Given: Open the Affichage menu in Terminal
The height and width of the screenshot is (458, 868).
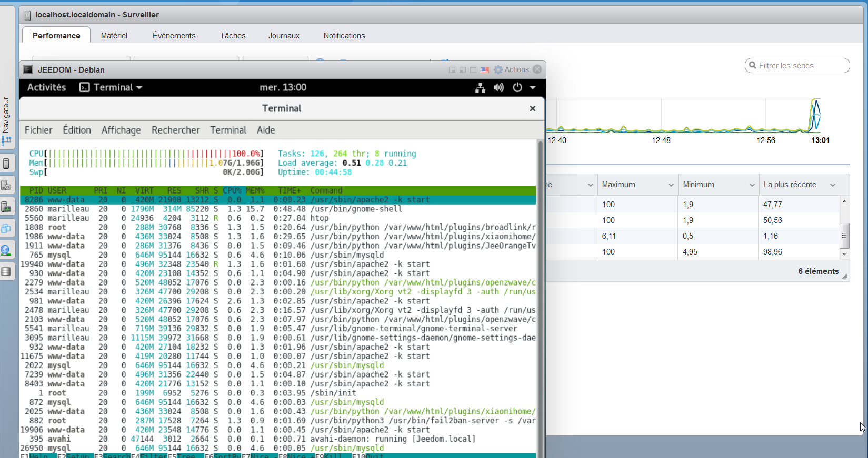Looking at the screenshot, I should [121, 130].
